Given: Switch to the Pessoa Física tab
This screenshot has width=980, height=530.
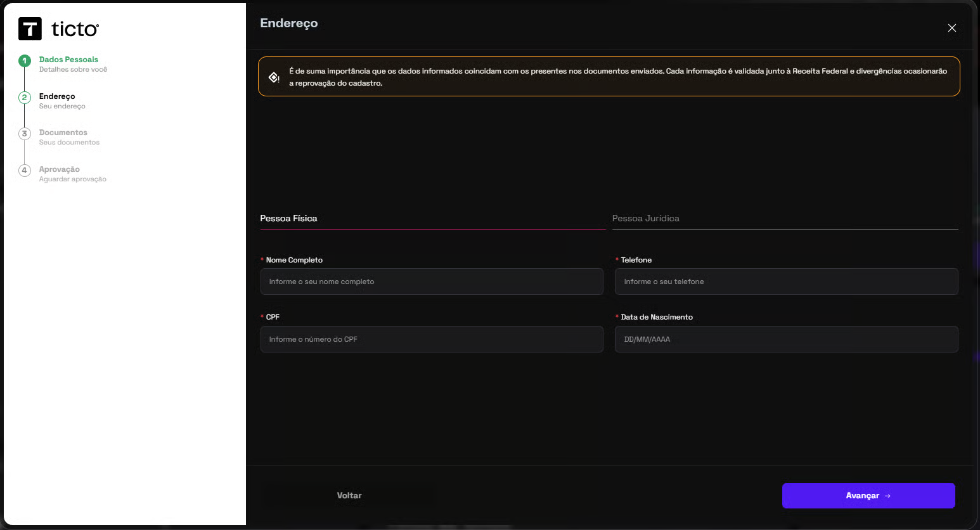Looking at the screenshot, I should point(288,218).
